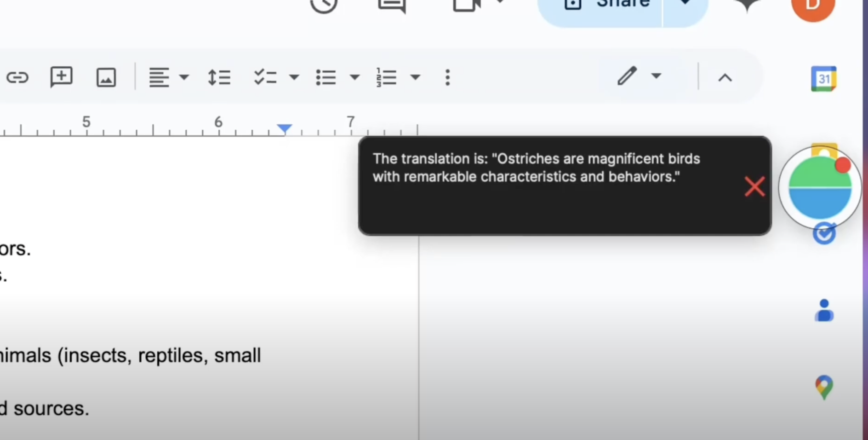Click the text 'insects, reptiles, small'
Image resolution: width=868 pixels, height=440 pixels.
pos(161,355)
